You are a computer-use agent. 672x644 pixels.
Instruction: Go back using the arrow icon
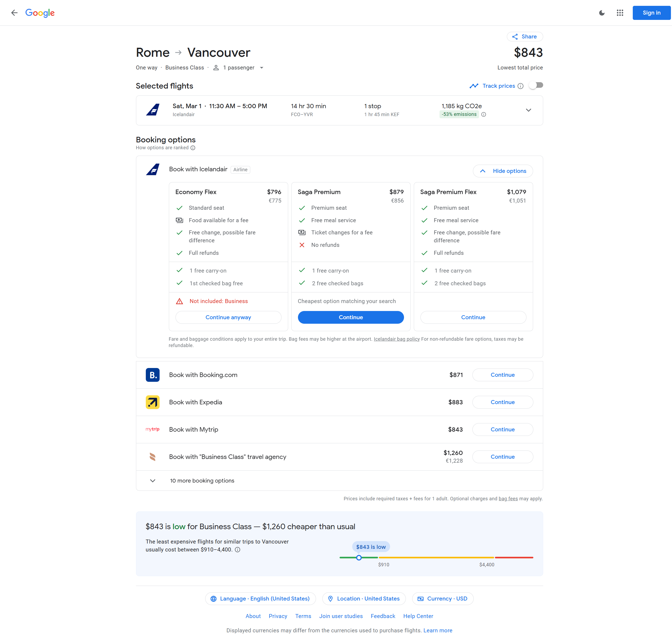(14, 13)
